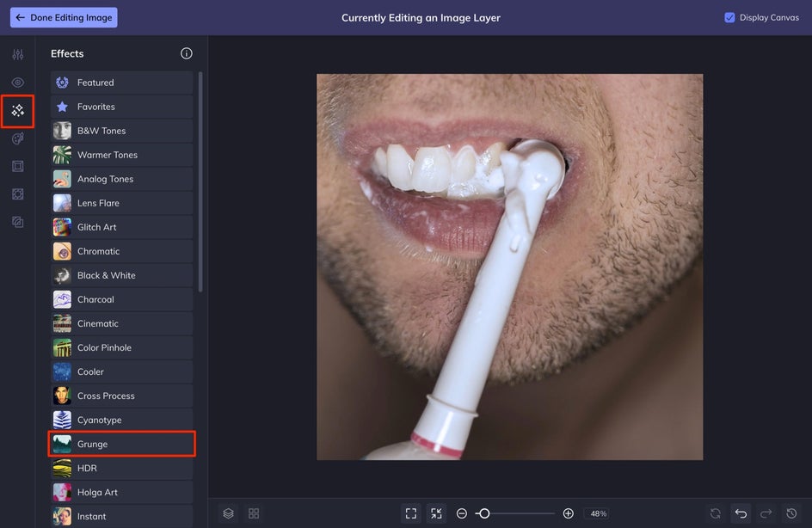Open the Color Pinhole category
This screenshot has width=812, height=528.
pos(121,348)
